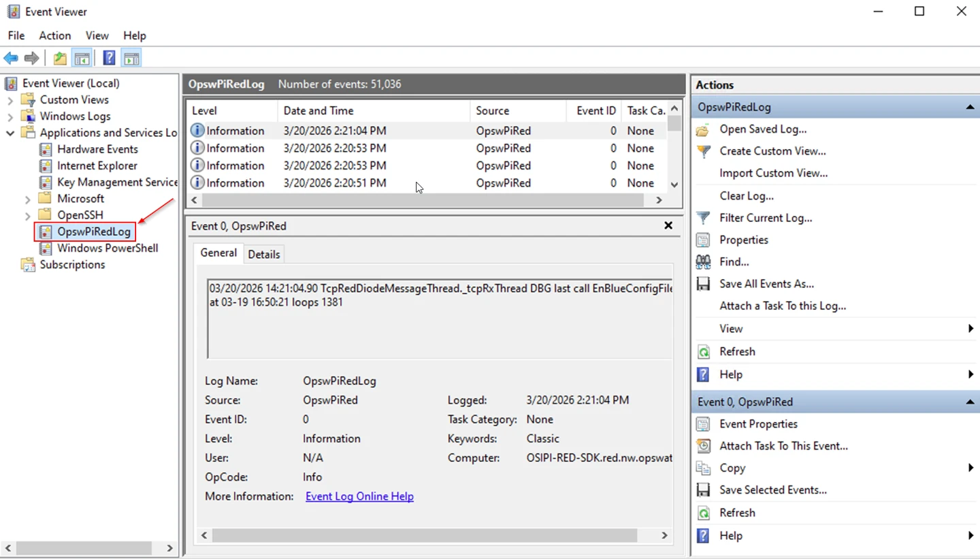Image resolution: width=980 pixels, height=559 pixels.
Task: Click Clear Log in Actions pane
Action: pos(747,195)
